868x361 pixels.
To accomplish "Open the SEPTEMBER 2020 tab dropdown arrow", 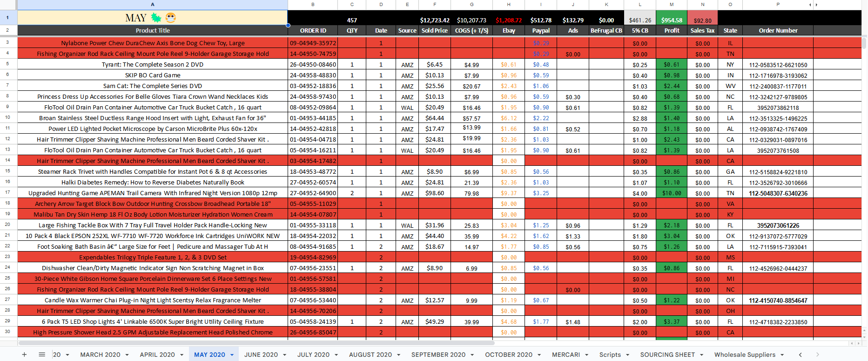I will 472,355.
